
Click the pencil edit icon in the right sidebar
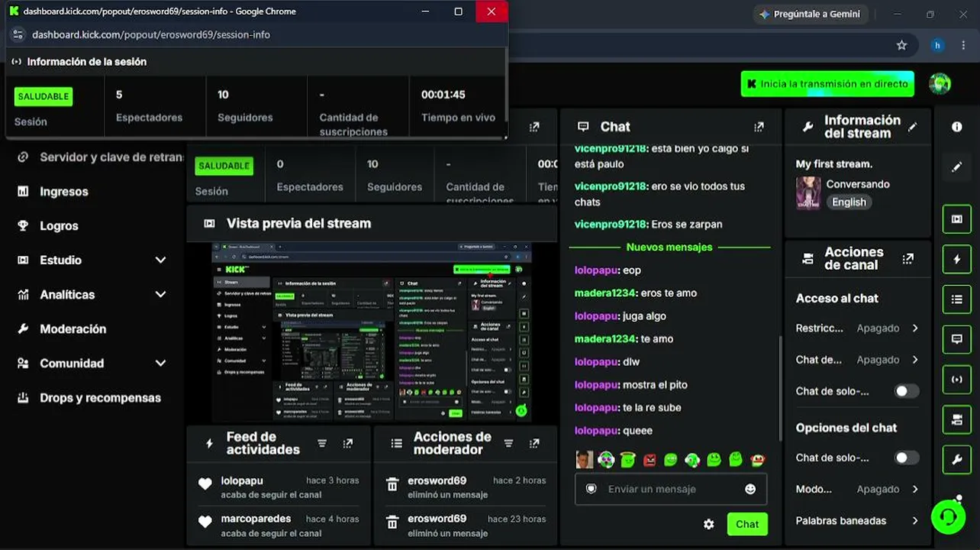[957, 167]
